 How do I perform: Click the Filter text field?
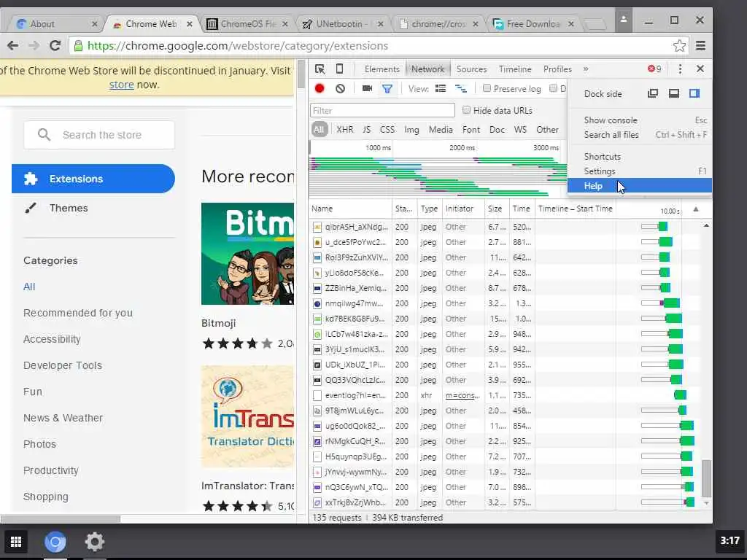[382, 111]
